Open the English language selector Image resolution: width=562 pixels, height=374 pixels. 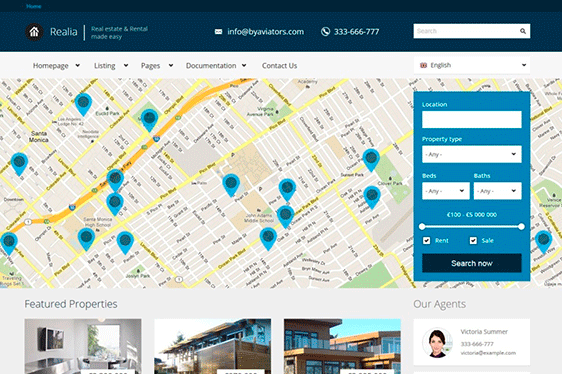pos(472,65)
